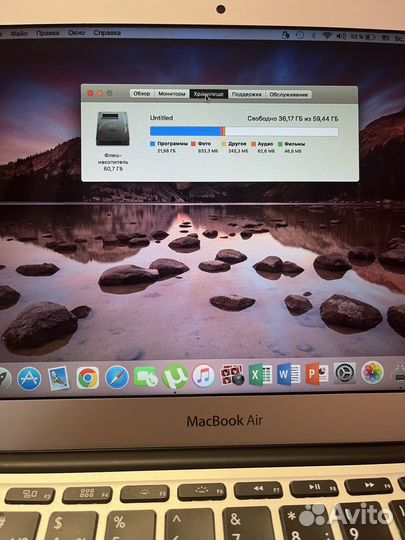
Task: Open Microsoft PowerPoint in the Dock
Action: point(317,373)
